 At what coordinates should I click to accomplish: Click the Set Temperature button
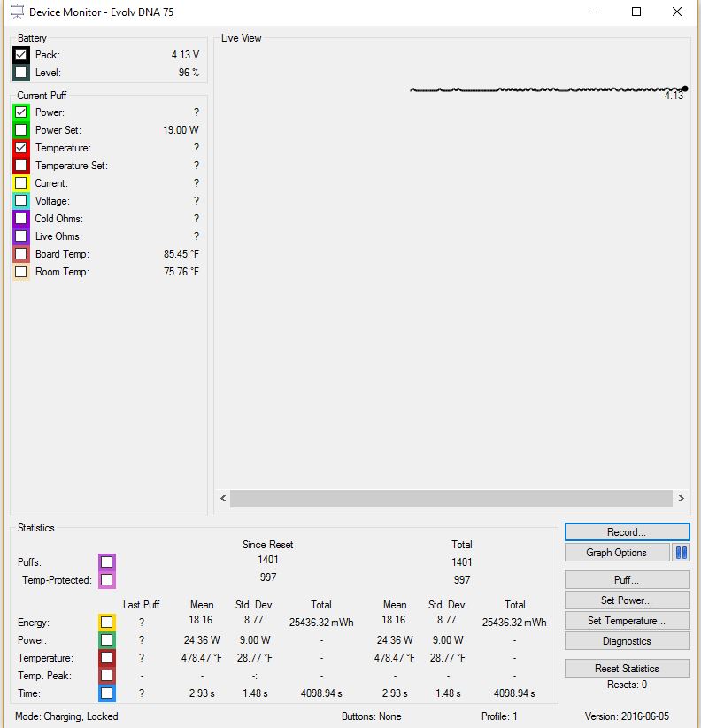[x=627, y=621]
